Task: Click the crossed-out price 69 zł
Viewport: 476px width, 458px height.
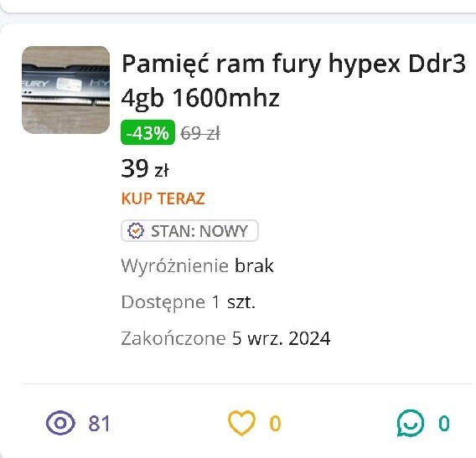Action: point(200,133)
